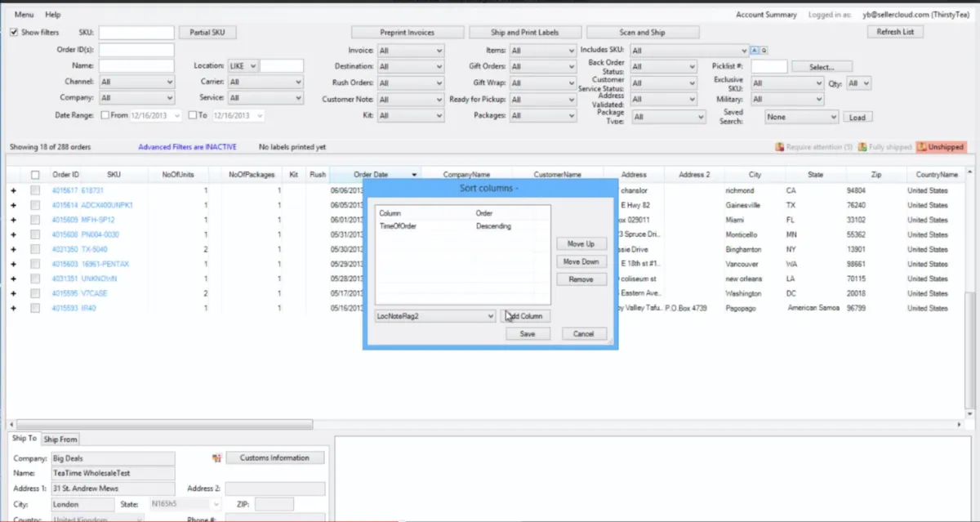Click the Refresh List button

tap(895, 32)
